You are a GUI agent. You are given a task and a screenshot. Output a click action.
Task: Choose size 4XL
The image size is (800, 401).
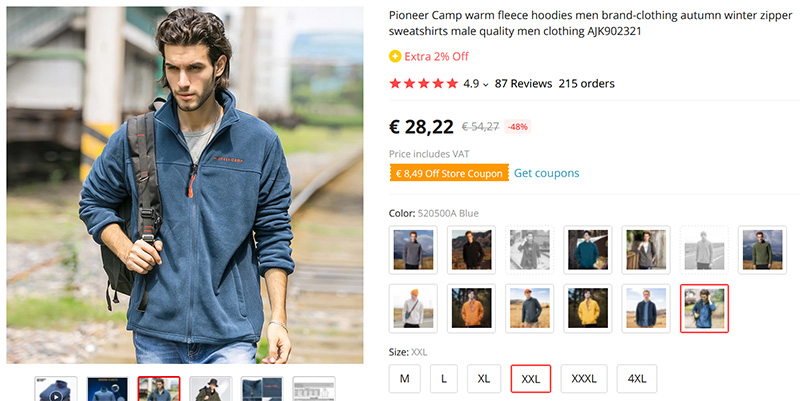(636, 379)
